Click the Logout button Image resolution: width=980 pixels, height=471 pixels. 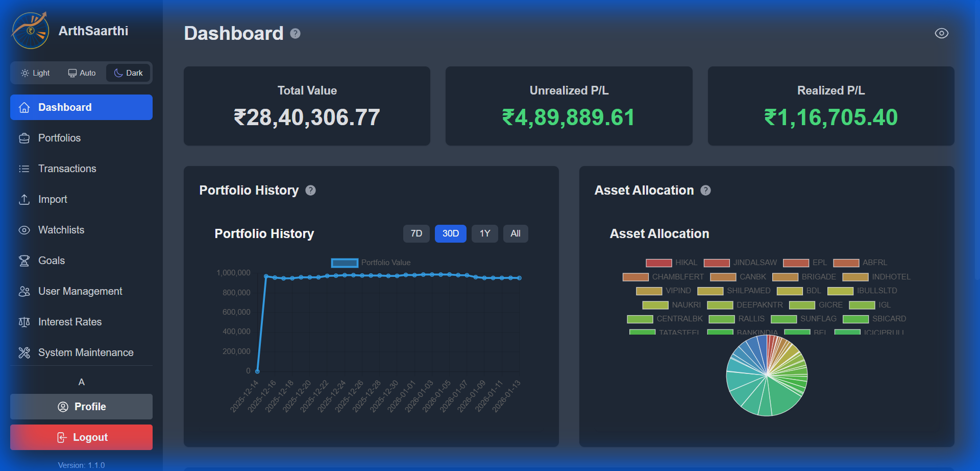point(81,437)
